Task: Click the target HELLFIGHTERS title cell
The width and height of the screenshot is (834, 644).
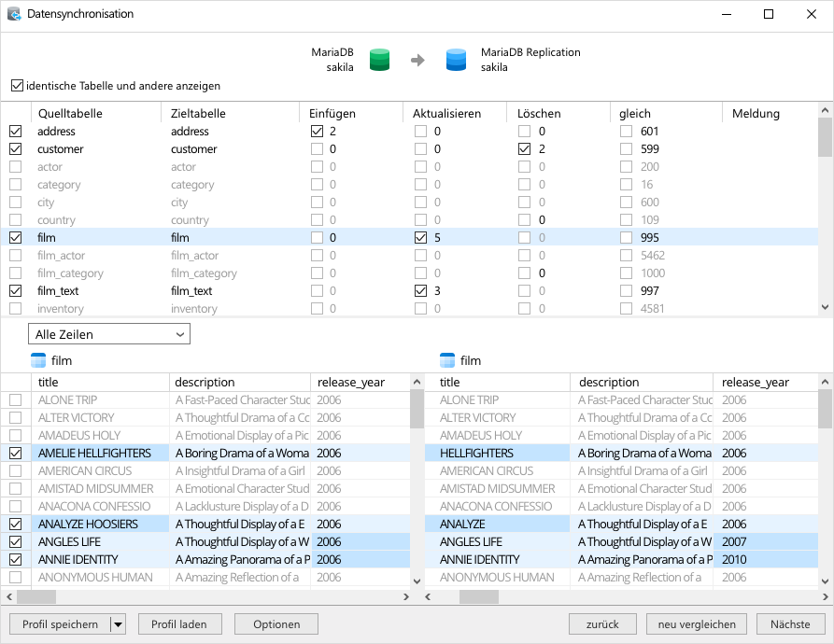Action: pos(497,454)
